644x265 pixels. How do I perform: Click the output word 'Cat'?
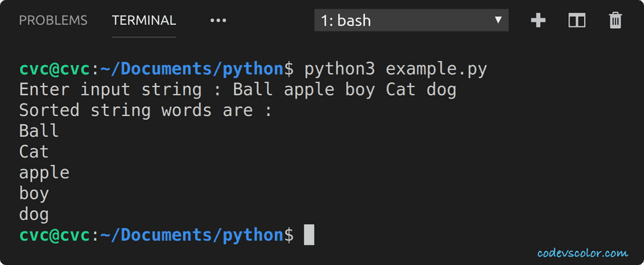[x=34, y=152]
